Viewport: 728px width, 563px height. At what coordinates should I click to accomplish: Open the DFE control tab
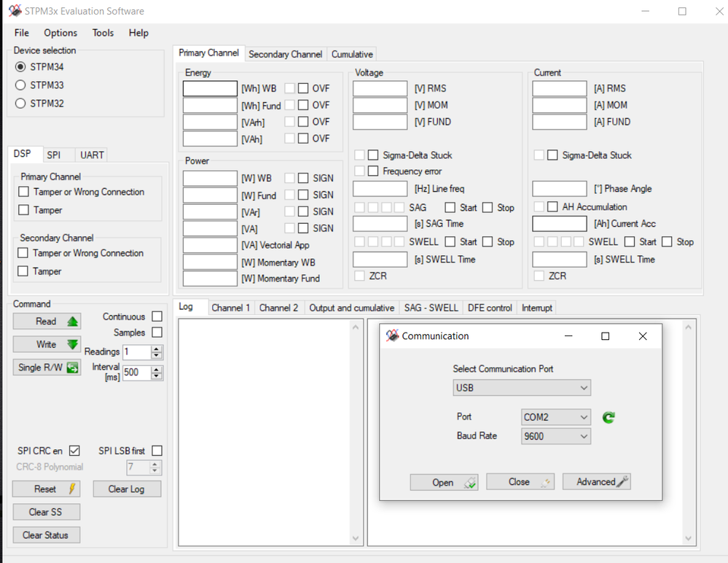tap(490, 308)
